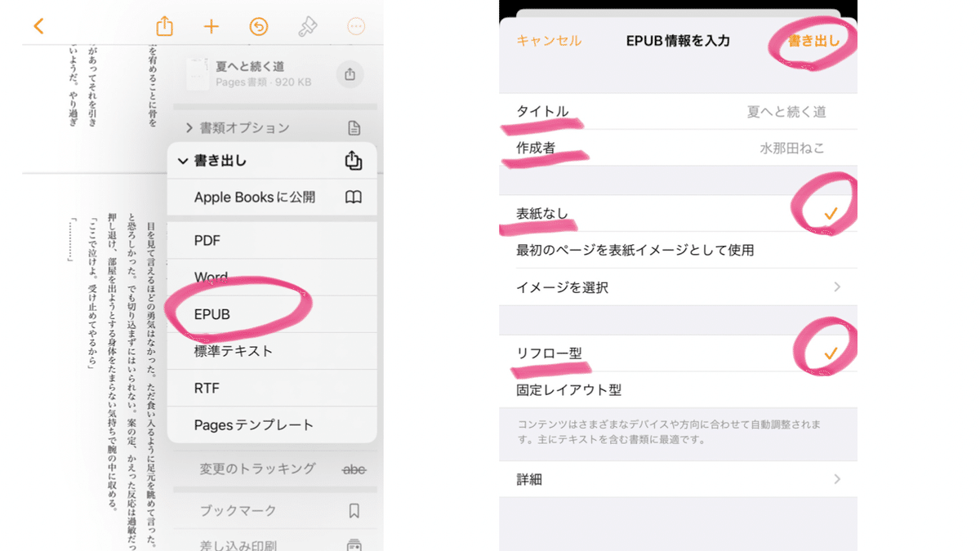Viewport: 980px width, 551px height.
Task: Tap the bookmark icon beside ブックマーク
Action: [354, 511]
